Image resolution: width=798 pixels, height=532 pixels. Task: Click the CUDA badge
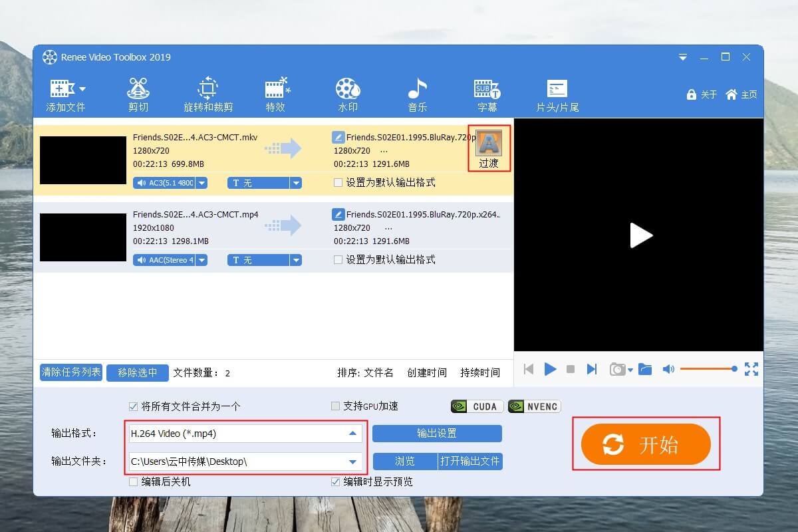pos(477,406)
